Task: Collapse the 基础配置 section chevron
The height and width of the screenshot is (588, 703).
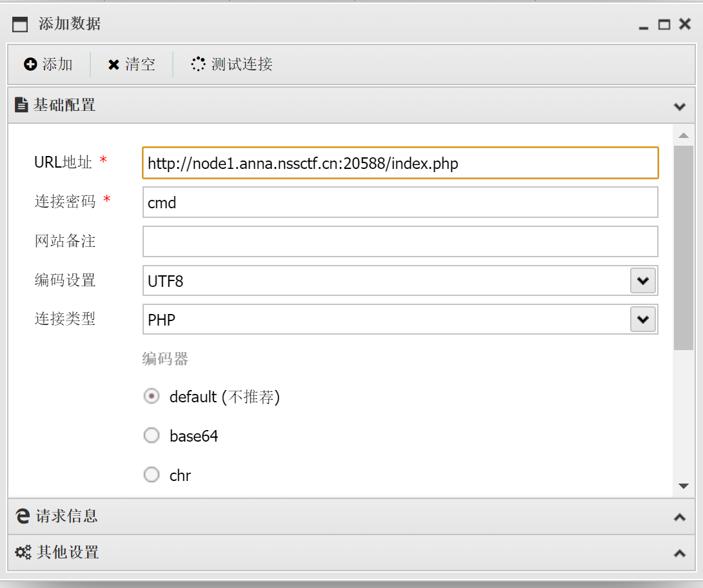Action: coord(680,106)
